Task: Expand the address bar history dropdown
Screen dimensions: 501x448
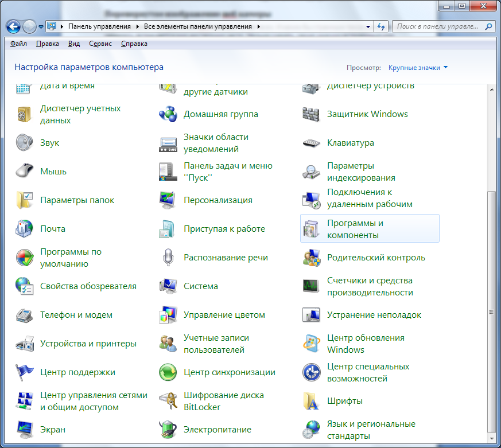Action: [368, 27]
